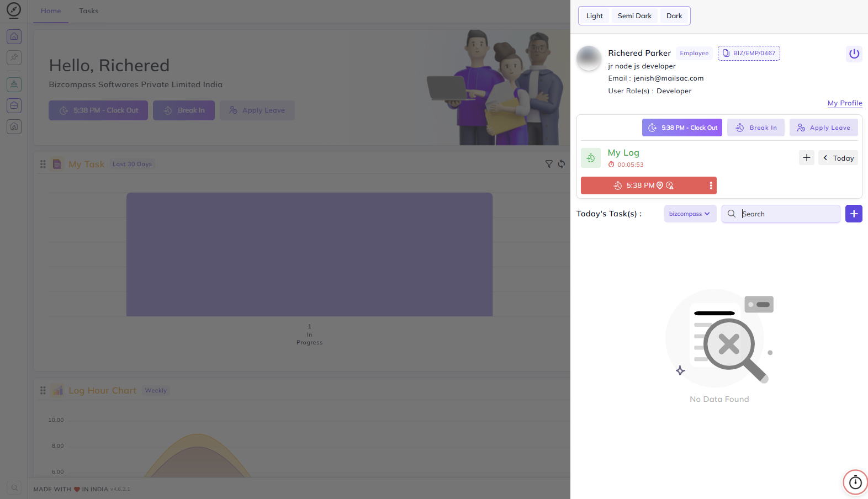The height and width of the screenshot is (499, 868).
Task: Click the drag handle of My Task widget
Action: click(43, 164)
